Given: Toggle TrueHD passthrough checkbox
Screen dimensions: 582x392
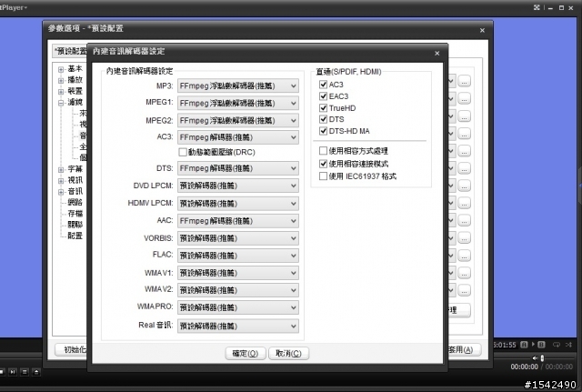Looking at the screenshot, I should click(x=323, y=107).
